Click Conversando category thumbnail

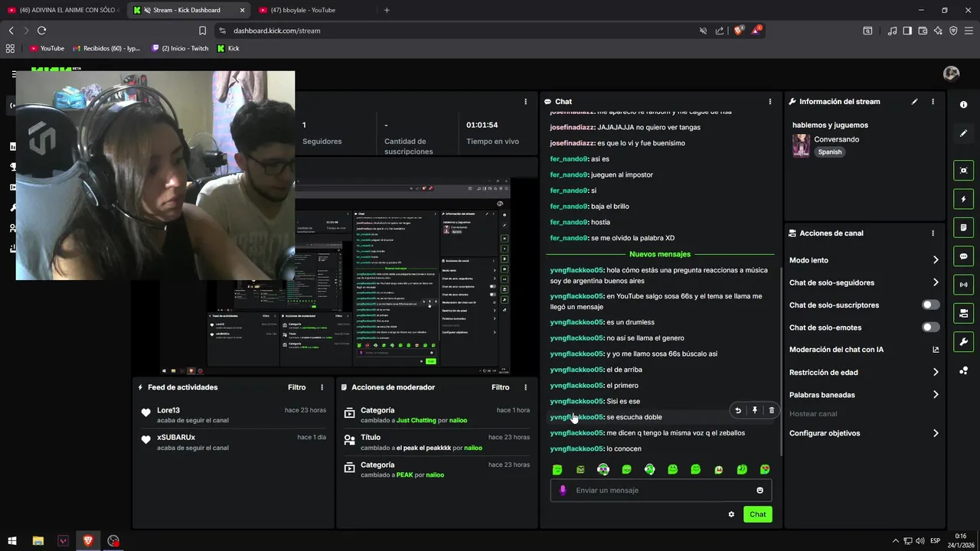coord(801,145)
